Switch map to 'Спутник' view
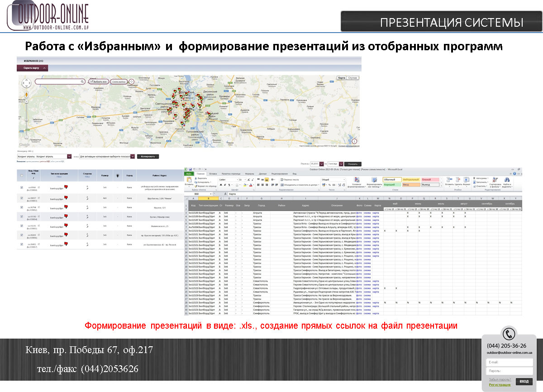 pyautogui.click(x=353, y=78)
